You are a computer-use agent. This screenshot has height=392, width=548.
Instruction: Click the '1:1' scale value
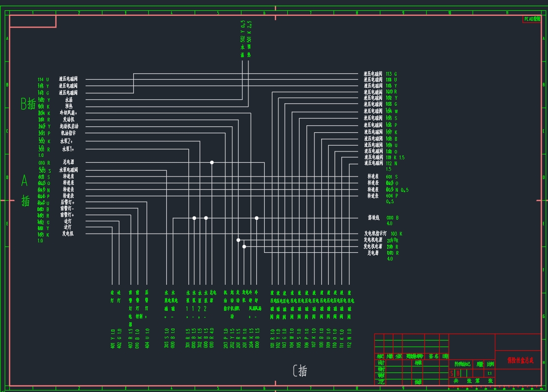tap(489, 373)
